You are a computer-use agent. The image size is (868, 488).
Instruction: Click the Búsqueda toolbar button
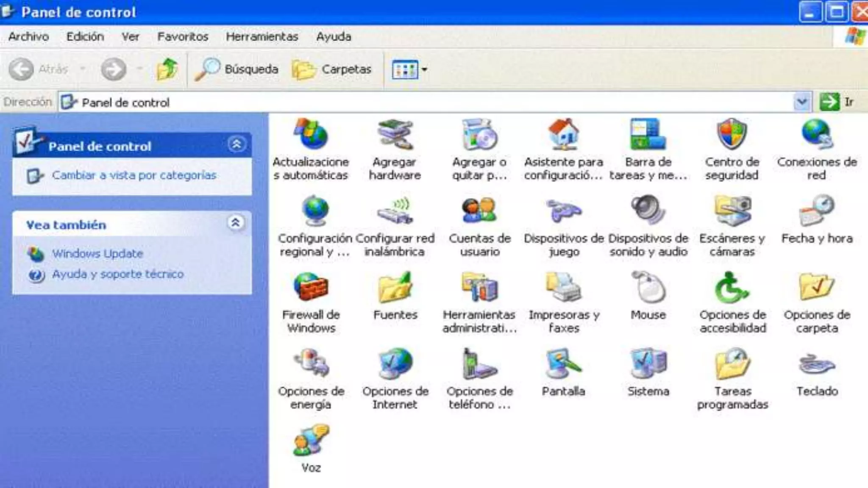236,69
